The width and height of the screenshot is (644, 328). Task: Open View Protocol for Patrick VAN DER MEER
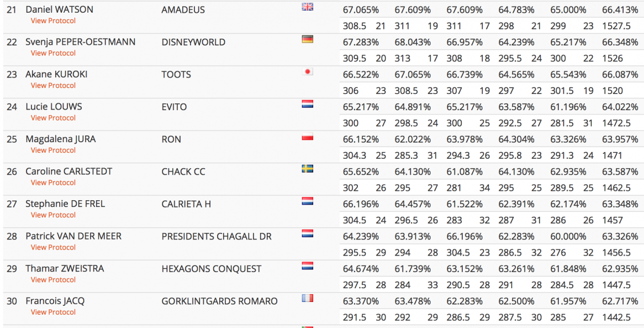(x=53, y=247)
